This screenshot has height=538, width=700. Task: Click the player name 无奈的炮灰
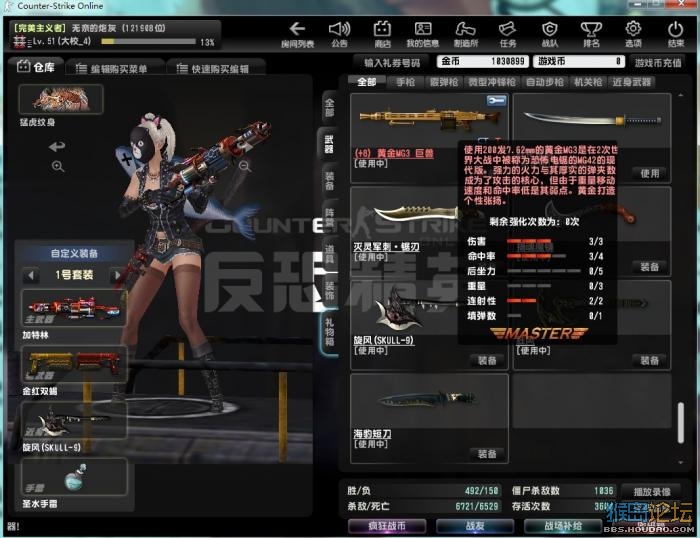pos(94,28)
